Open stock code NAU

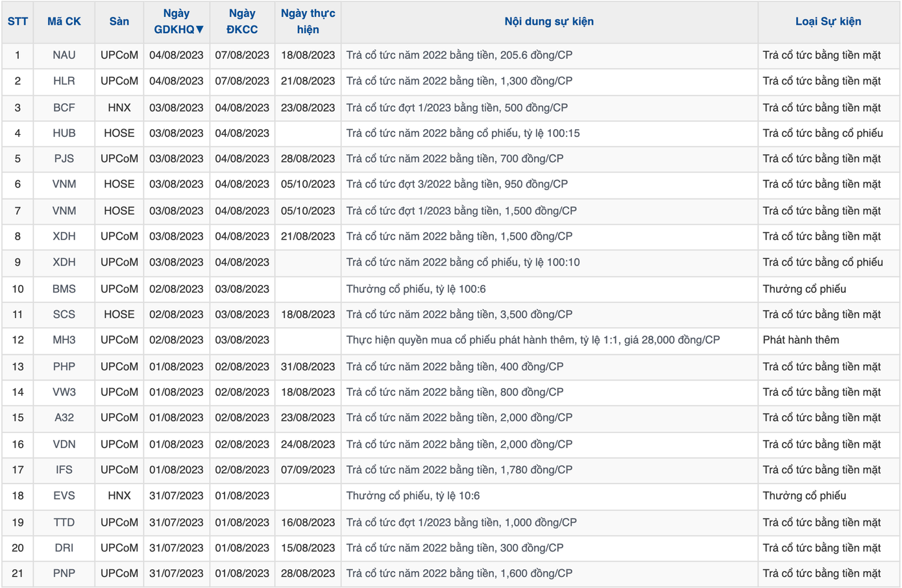[64, 55]
